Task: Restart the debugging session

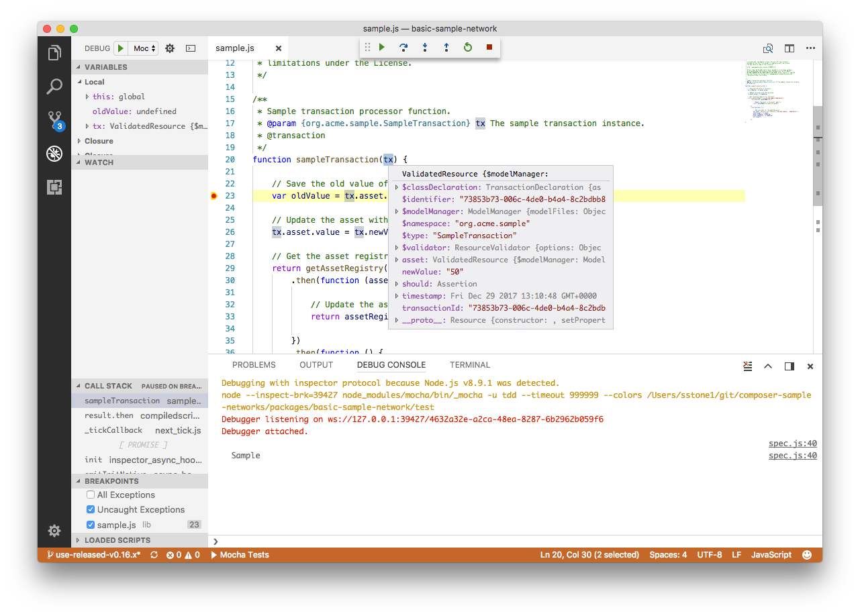Action: point(468,47)
